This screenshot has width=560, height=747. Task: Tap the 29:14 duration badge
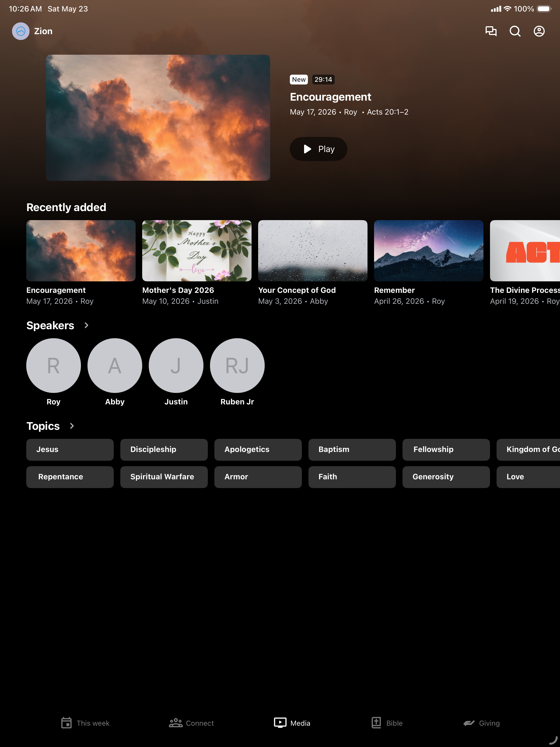323,79
